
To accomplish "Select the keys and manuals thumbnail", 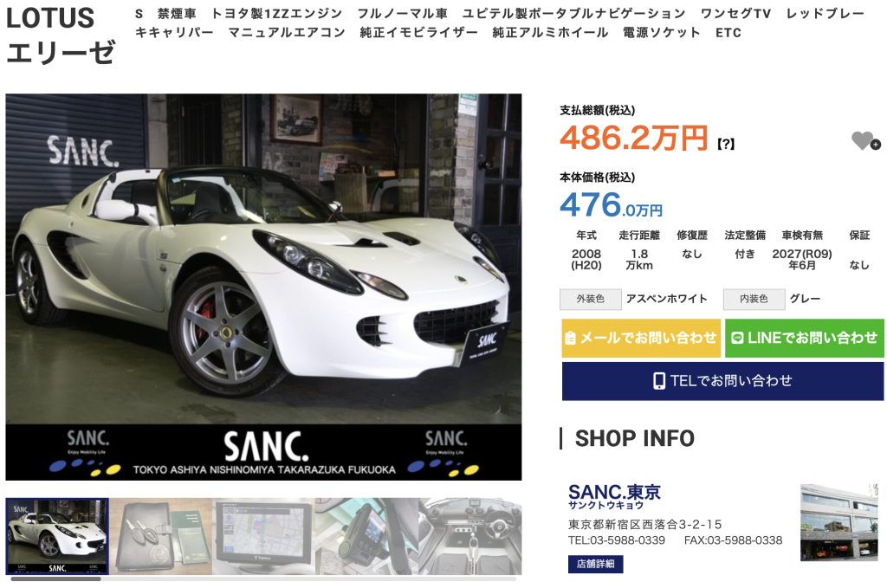I will [160, 537].
